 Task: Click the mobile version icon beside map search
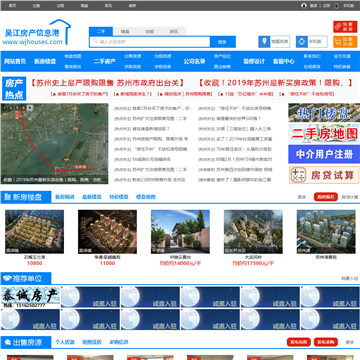302,42
